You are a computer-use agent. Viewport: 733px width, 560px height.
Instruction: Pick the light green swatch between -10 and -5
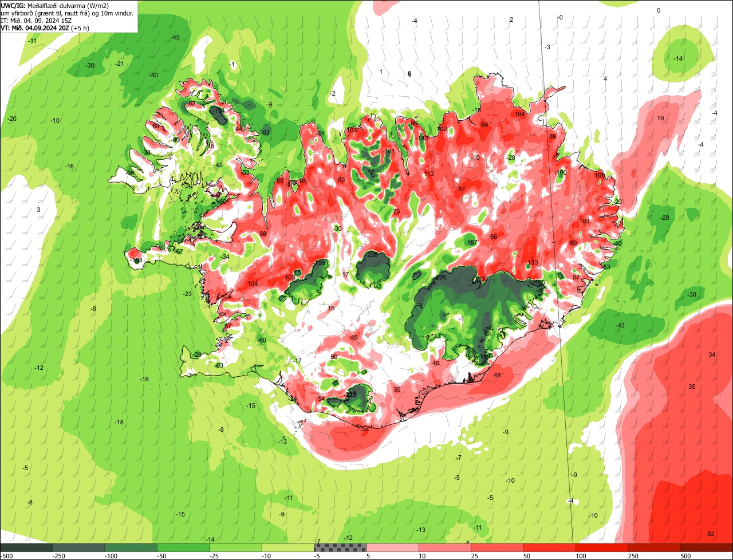coord(287,547)
